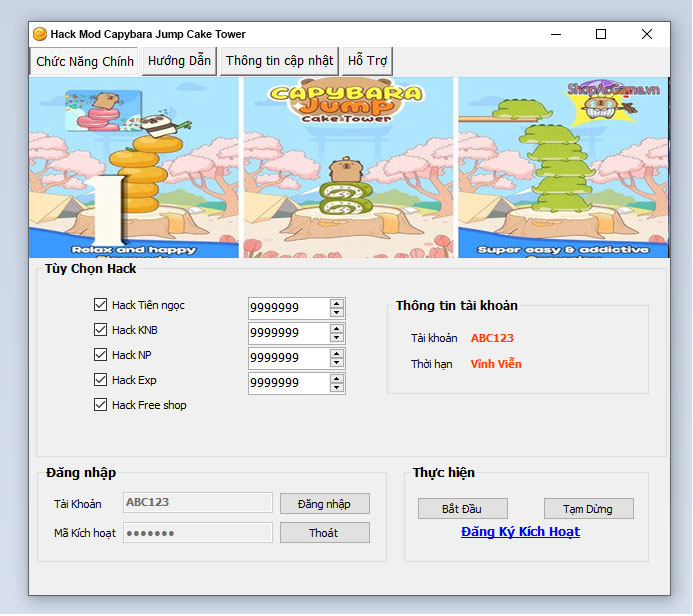
Task: Click the up arrow of Hack Tiên ngọc spinner
Action: click(x=337, y=303)
